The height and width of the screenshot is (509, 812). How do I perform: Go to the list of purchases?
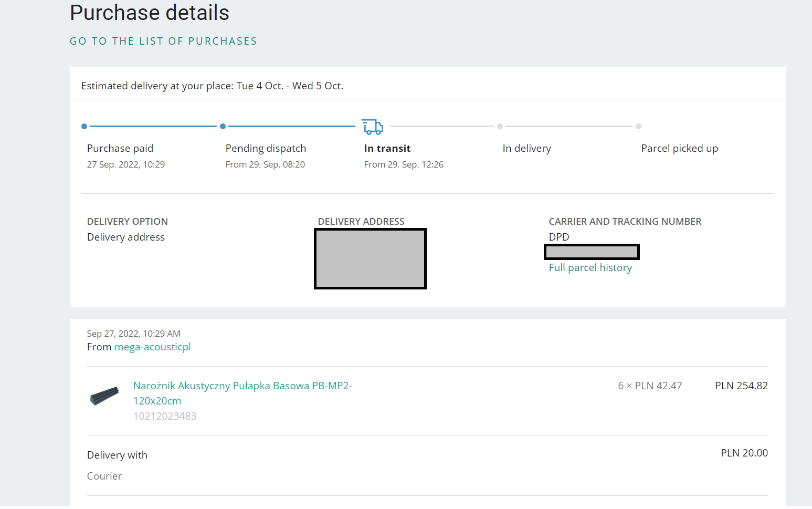[x=163, y=41]
